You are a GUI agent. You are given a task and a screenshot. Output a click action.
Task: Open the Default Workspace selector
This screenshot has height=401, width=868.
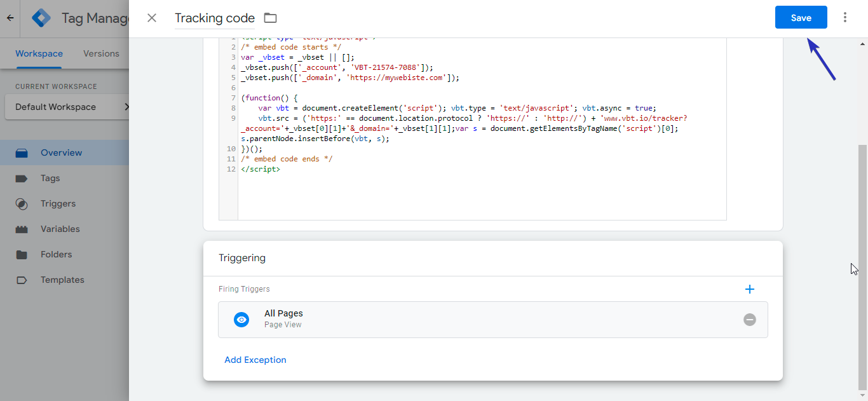click(x=67, y=107)
